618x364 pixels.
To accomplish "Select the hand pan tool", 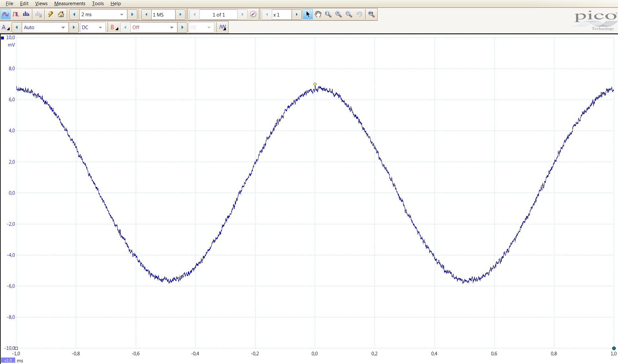I will 318,15.
